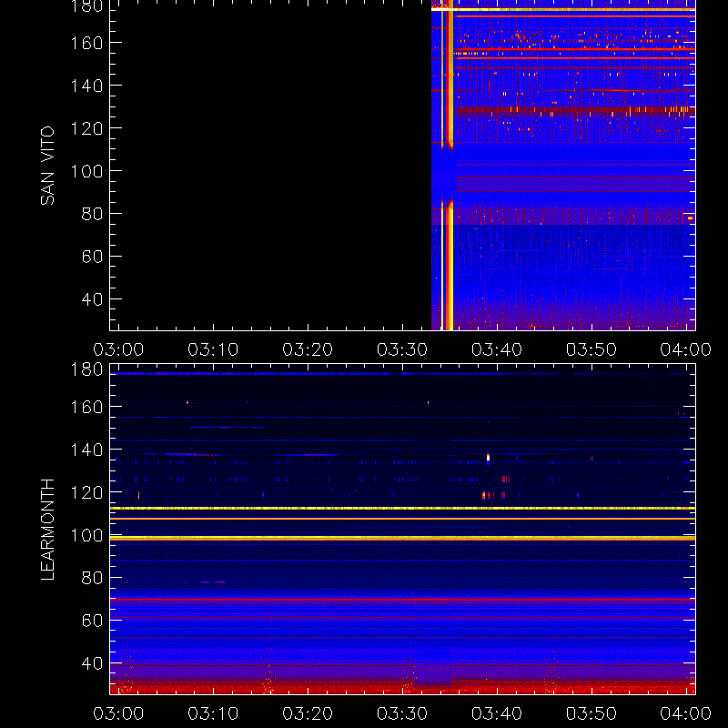The width and height of the screenshot is (728, 728).
Task: Select the 140 tick label on San Vito axis
Action: pos(86,86)
